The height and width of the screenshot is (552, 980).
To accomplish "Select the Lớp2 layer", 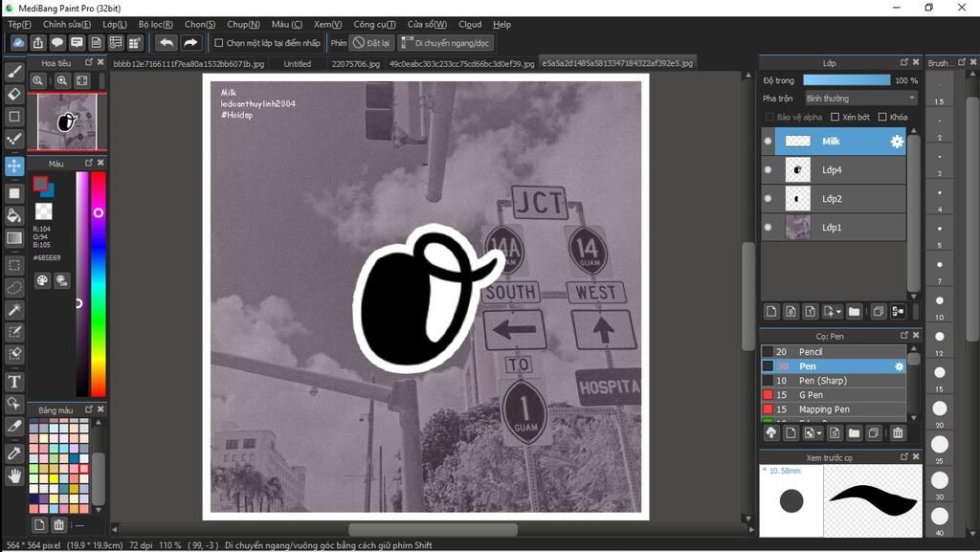I will [834, 199].
